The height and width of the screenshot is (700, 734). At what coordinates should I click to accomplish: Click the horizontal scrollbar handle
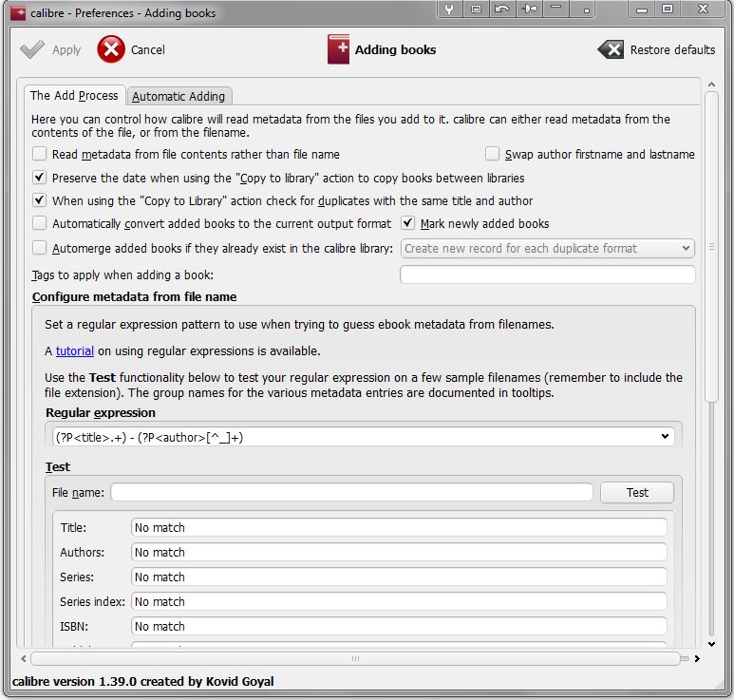point(355,658)
